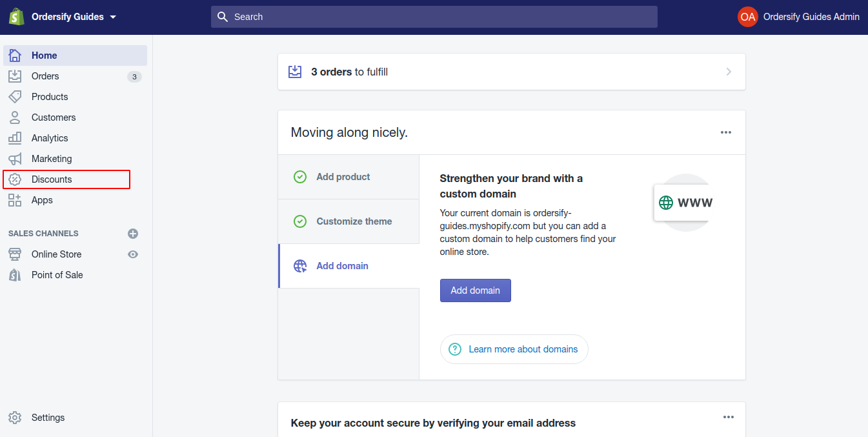Click the chevron on orders to fulfill card
Viewport: 868px width, 437px height.
[729, 72]
